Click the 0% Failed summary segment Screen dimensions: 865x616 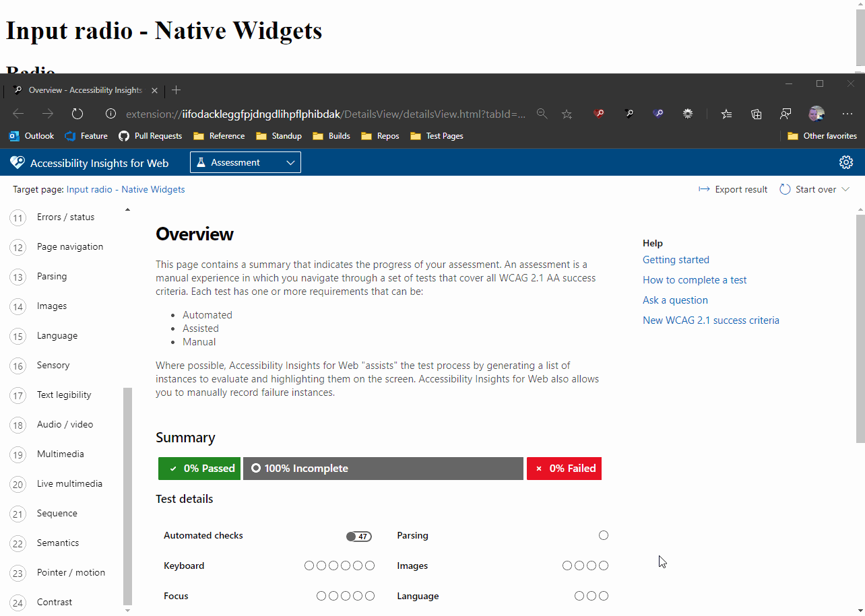[564, 469]
